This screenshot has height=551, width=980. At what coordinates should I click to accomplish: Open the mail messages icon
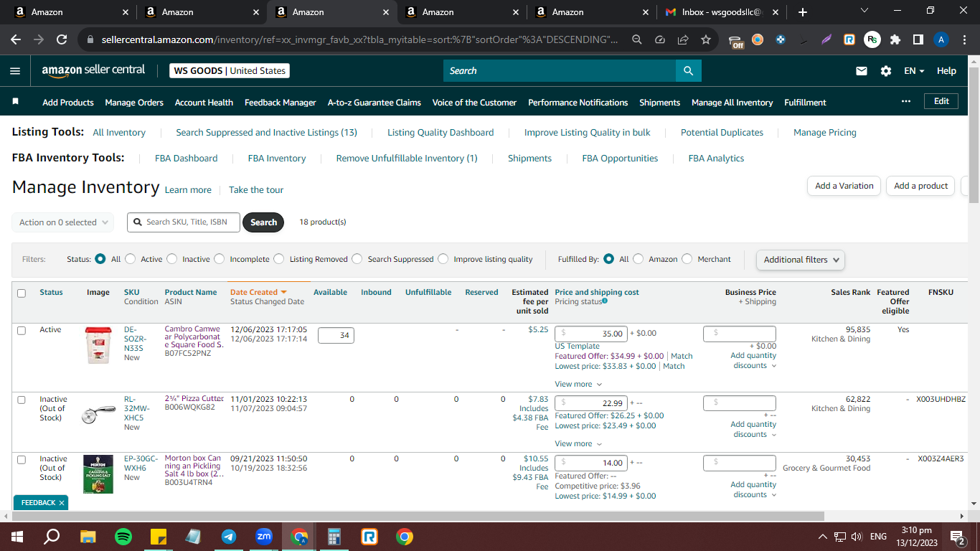pyautogui.click(x=862, y=71)
